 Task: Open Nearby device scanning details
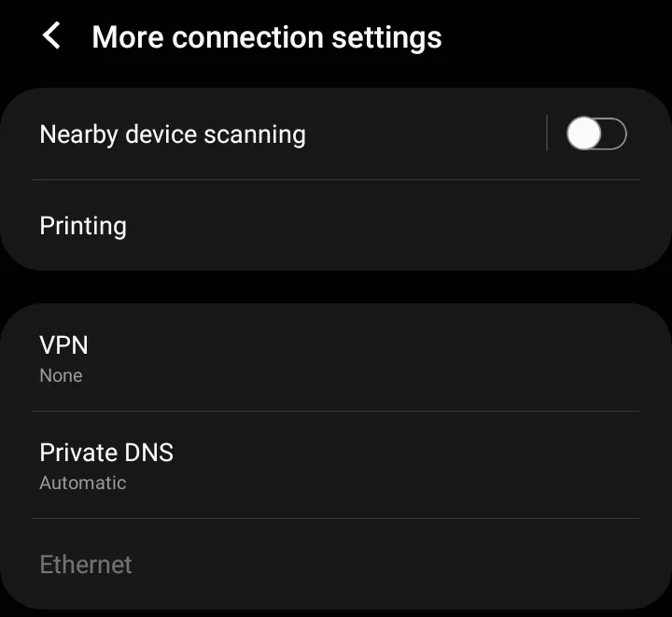point(280,134)
